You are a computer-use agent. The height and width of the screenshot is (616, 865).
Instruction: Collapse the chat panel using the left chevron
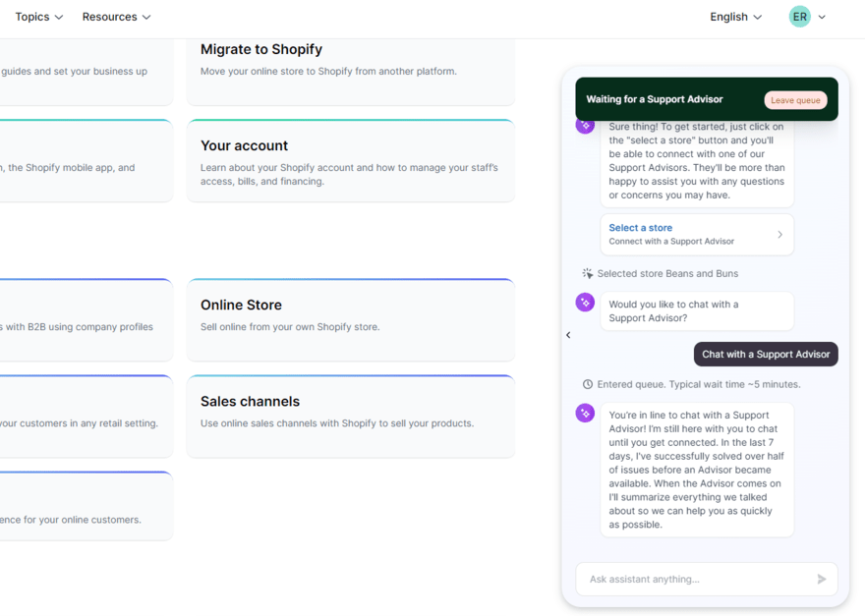pyautogui.click(x=568, y=334)
